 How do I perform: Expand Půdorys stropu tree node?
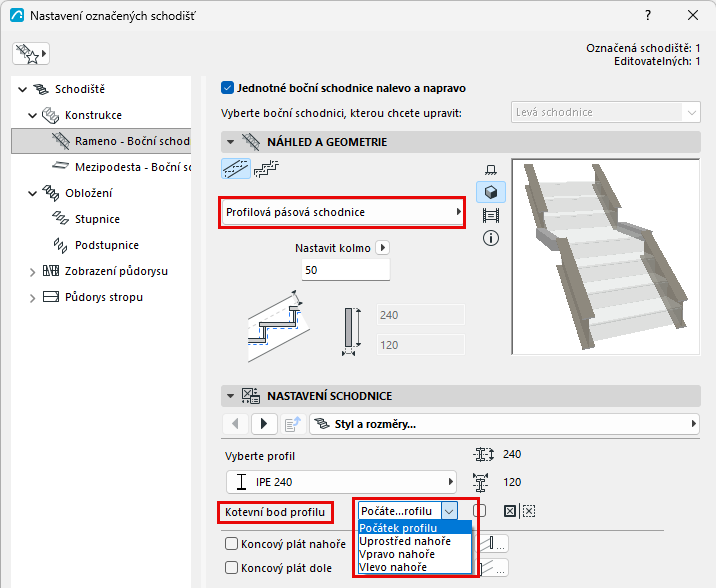coord(32,298)
